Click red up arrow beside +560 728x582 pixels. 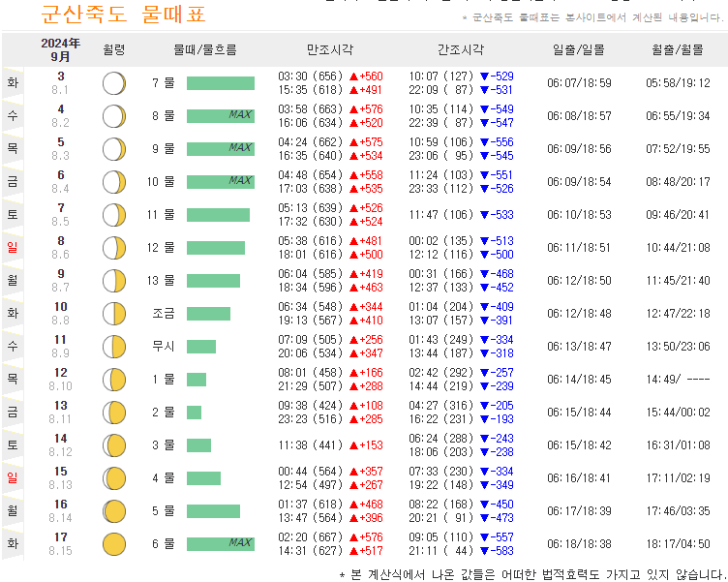tap(353, 77)
